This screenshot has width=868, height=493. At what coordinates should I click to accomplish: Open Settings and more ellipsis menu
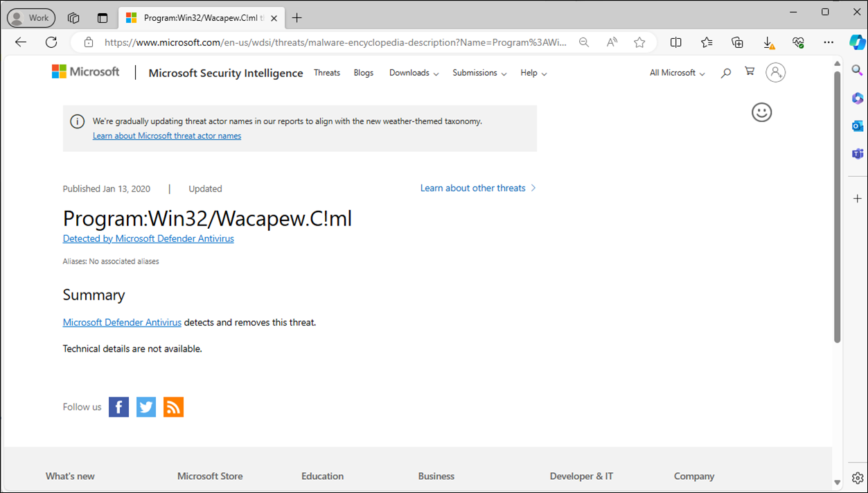tap(829, 42)
